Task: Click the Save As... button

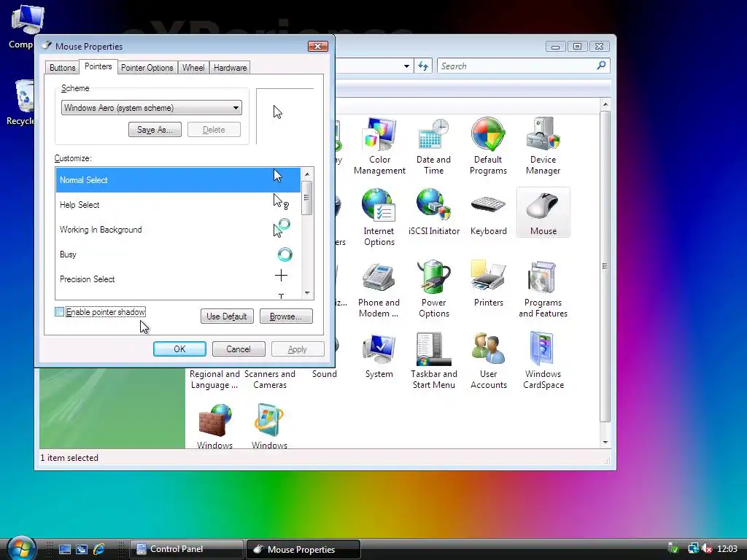Action: (x=155, y=130)
